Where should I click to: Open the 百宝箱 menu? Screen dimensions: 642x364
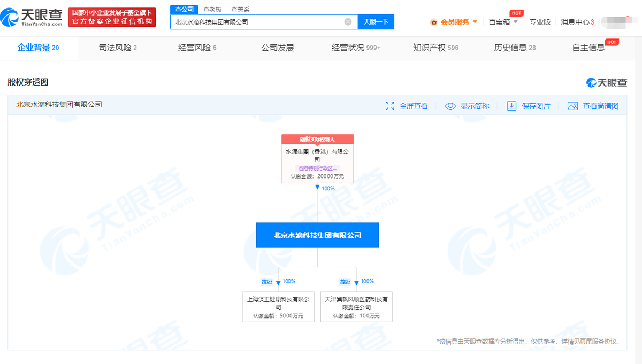pos(500,22)
